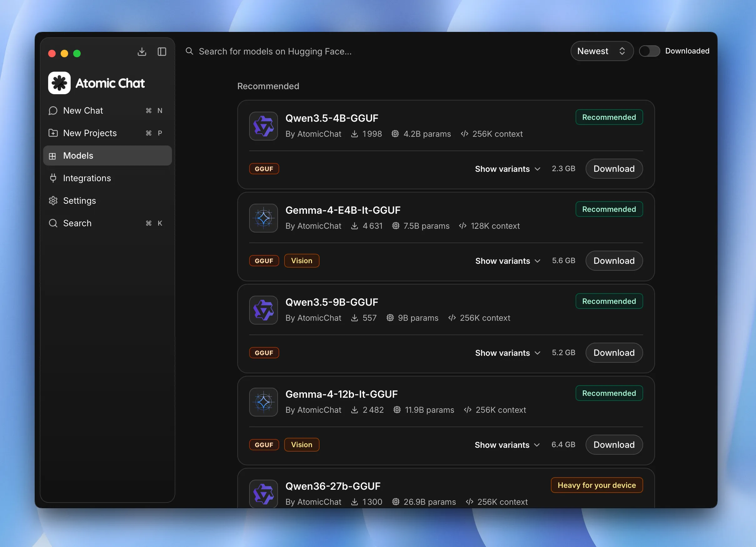Screen dimensions: 756x547
Task: Download the Qwen3.5-4B-GGUF model
Action: (x=614, y=169)
